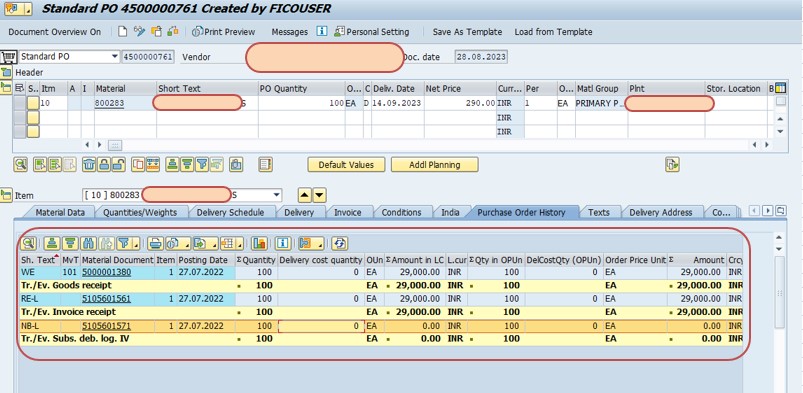803x393 pixels.
Task: Click the Default Values button
Action: pos(346,165)
